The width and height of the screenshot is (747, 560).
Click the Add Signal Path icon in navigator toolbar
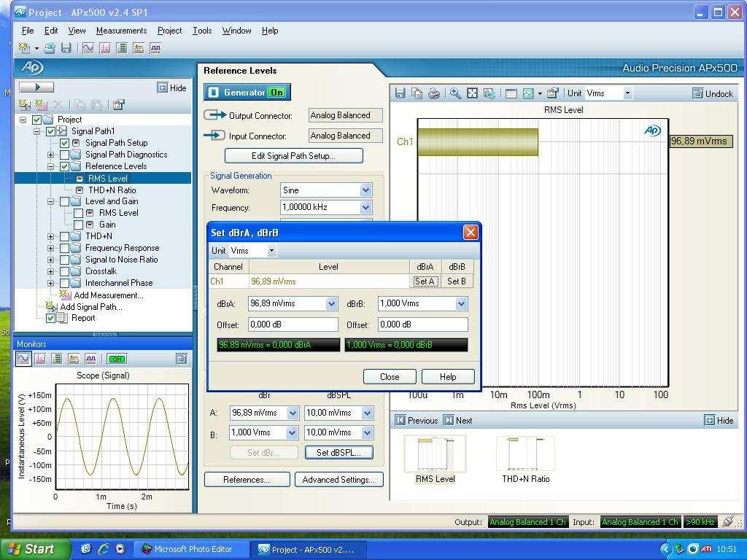(x=24, y=104)
